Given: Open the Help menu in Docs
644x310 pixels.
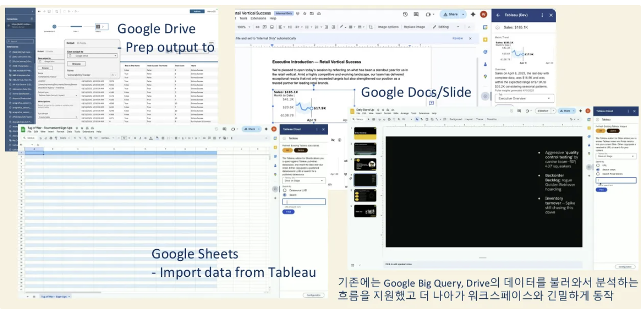Looking at the screenshot, I should (x=273, y=19).
